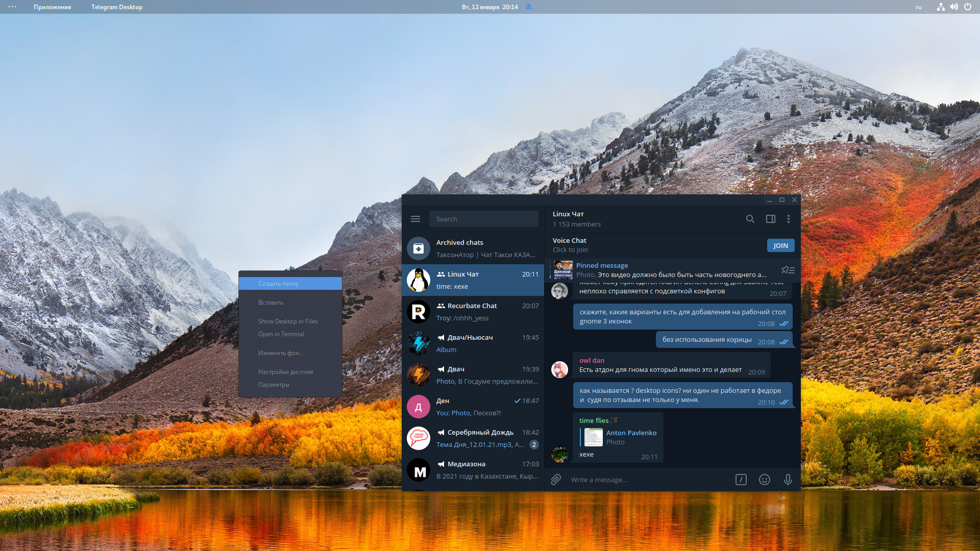This screenshot has width=980, height=551.
Task: Open bot commands slash icon
Action: pyautogui.click(x=741, y=480)
